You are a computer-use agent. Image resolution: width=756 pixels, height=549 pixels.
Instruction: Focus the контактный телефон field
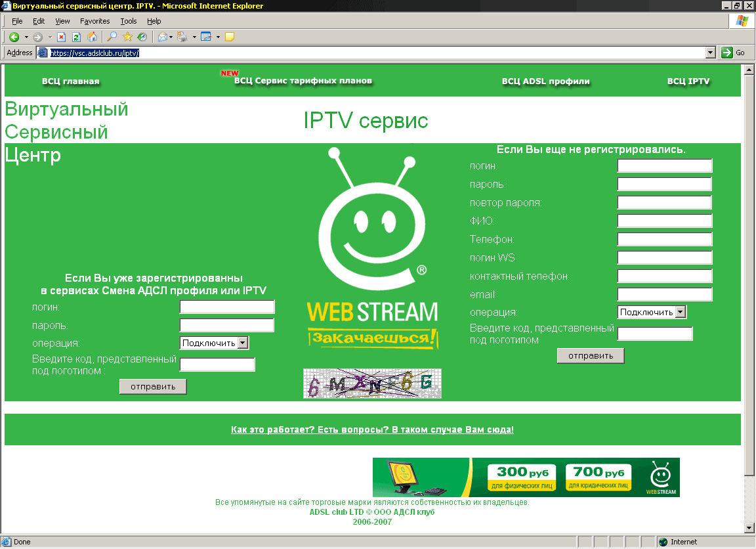(x=665, y=275)
